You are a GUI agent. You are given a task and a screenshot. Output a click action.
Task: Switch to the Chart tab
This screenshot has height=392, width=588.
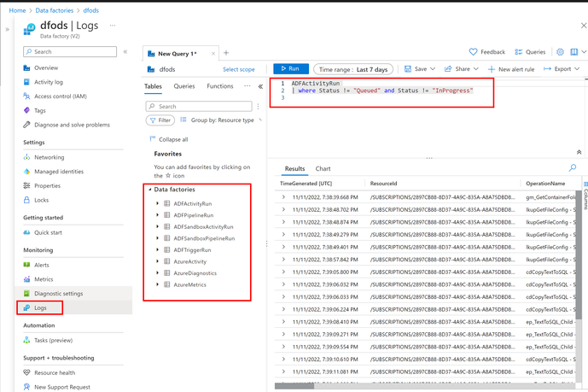323,169
